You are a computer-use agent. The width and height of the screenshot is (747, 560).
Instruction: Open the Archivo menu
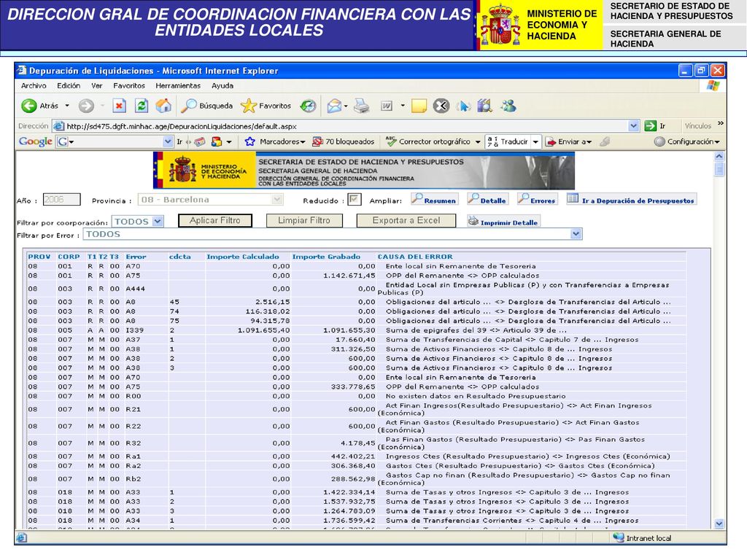34,86
